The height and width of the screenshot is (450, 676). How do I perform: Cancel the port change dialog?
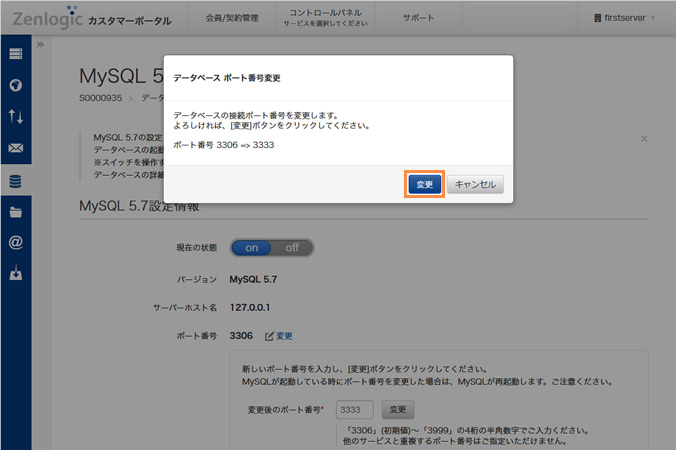click(475, 184)
